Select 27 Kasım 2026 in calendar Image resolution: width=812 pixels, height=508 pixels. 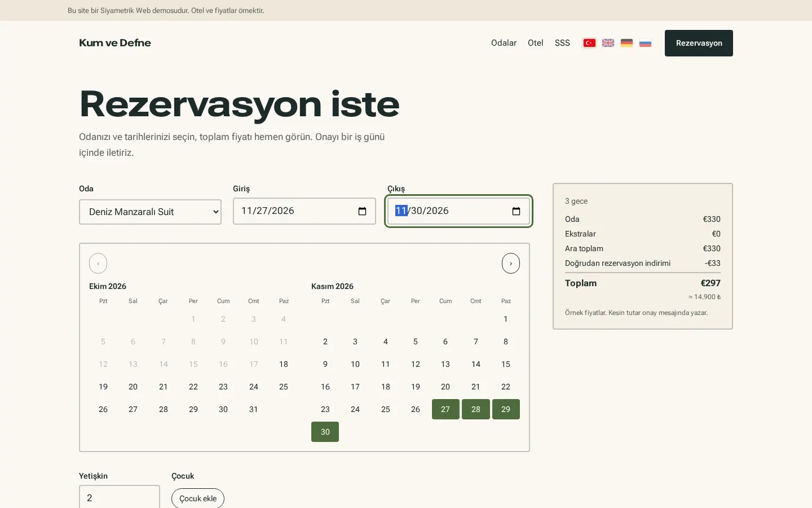click(445, 409)
